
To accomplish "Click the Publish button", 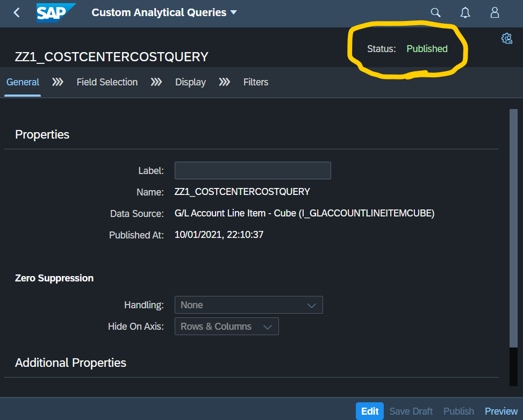I will [x=458, y=411].
